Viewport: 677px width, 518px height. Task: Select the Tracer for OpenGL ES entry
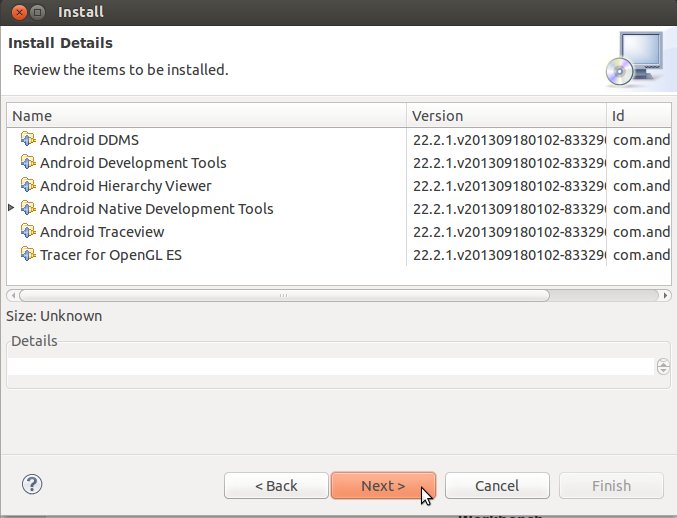111,255
